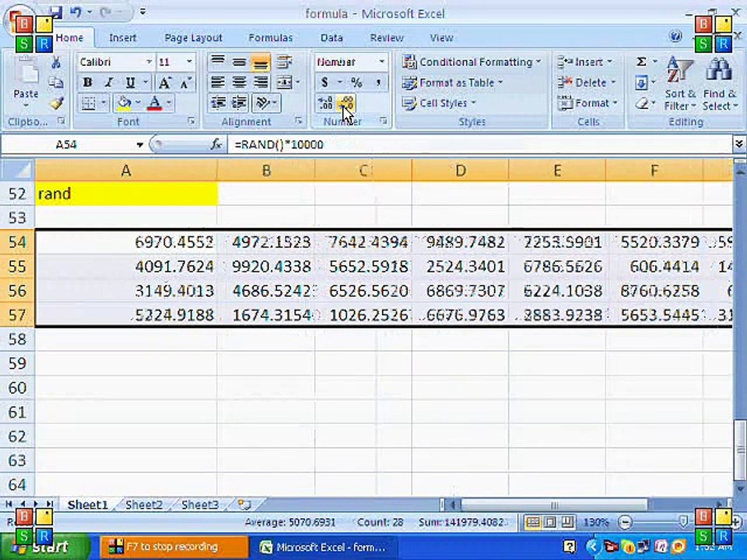Set Top Align vertical alignment
Screen dimensions: 747x560
coord(218,62)
